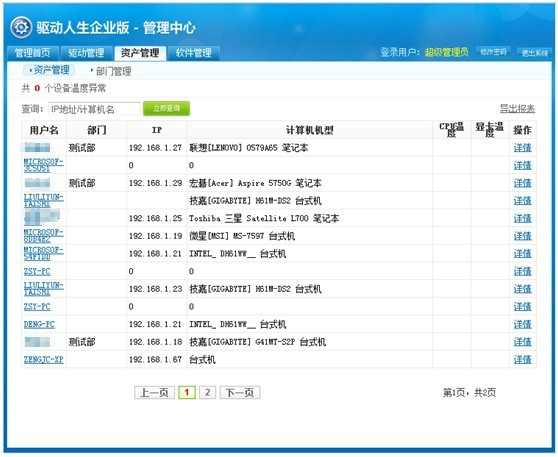Open the 导出报表 link
The image size is (558, 457).
coord(517,108)
